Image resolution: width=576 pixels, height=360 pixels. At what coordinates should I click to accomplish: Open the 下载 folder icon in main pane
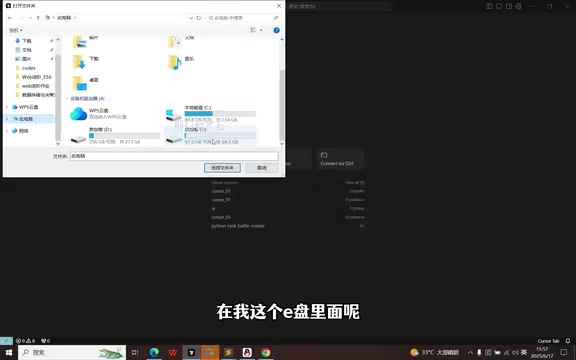79,62
